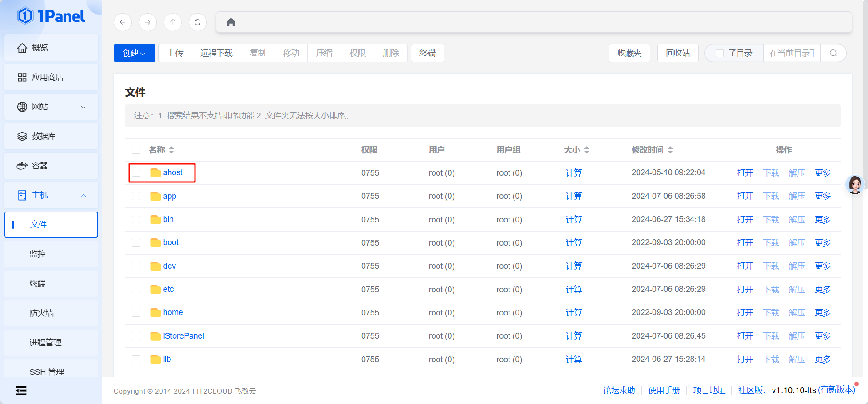Image resolution: width=868 pixels, height=404 pixels.
Task: Click the current directory search field
Action: pos(792,53)
